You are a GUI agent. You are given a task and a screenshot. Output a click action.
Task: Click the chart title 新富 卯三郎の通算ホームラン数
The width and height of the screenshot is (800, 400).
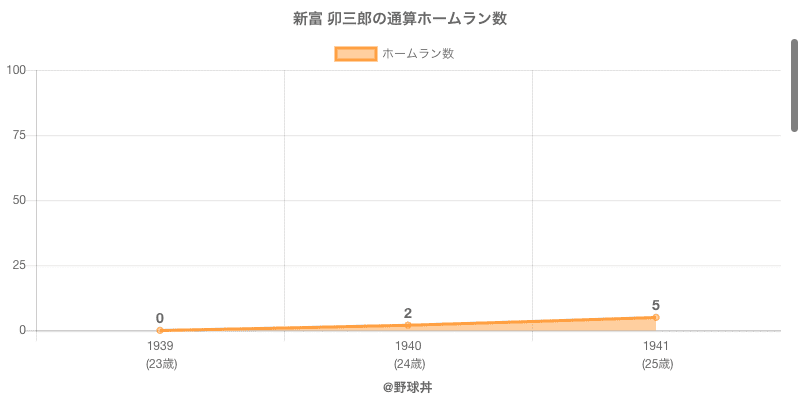[407, 18]
